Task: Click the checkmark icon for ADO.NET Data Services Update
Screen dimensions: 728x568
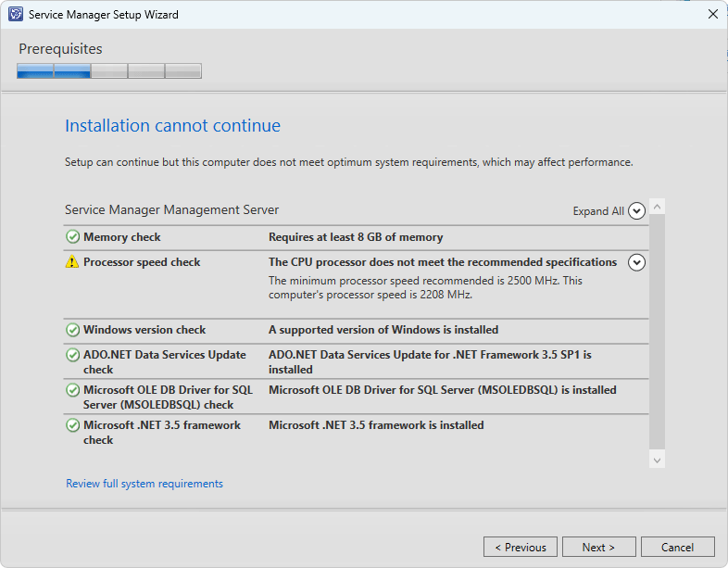Action: pos(72,355)
